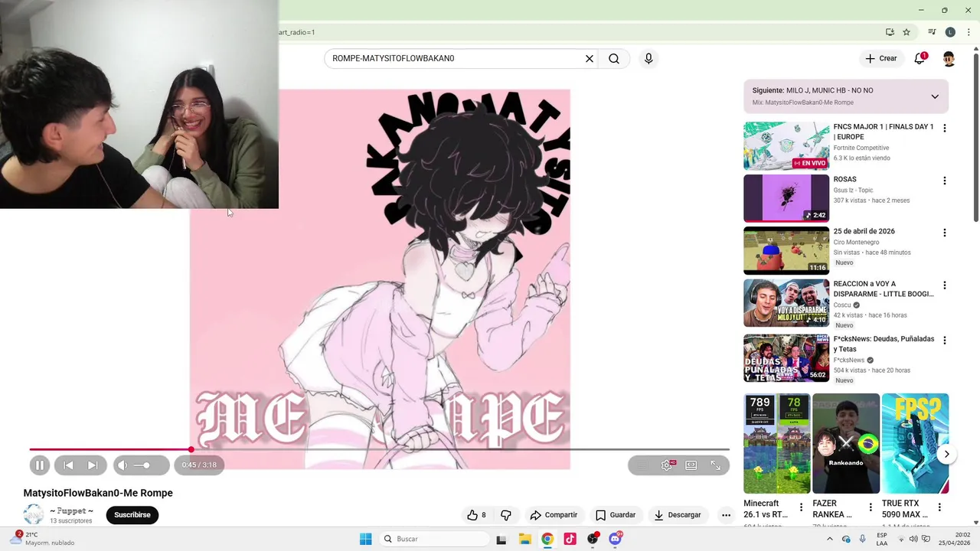Open options for Minecraft 26.1 short
The width and height of the screenshot is (980, 551).
point(801,507)
